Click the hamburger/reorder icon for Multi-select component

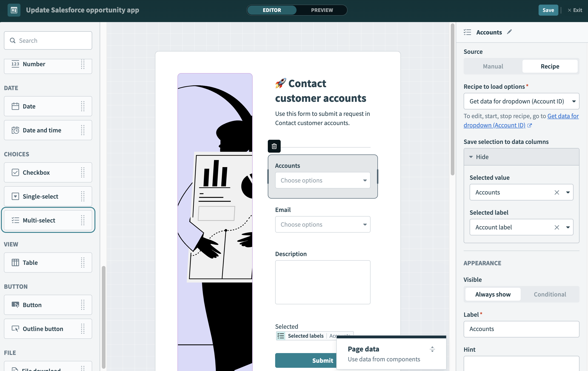83,220
